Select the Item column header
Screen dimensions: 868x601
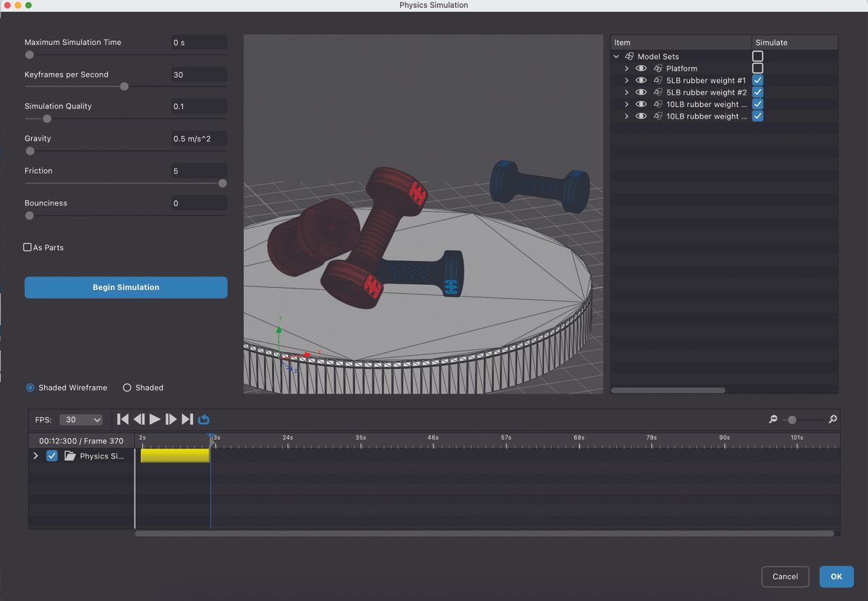[622, 42]
